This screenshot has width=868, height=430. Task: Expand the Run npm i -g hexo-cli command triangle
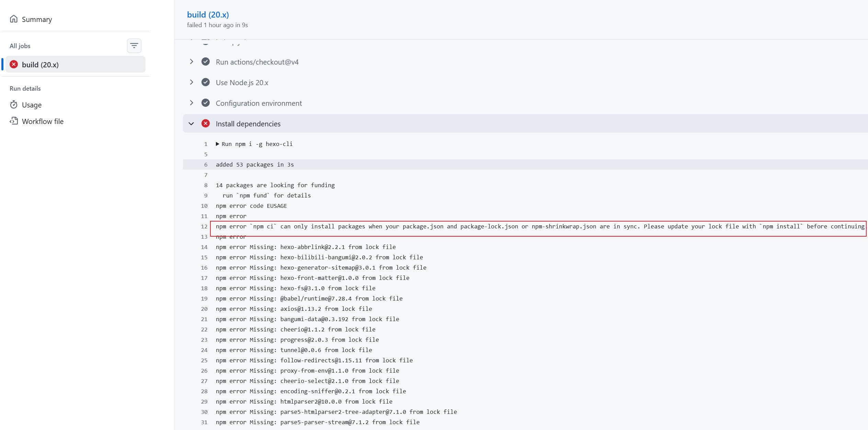[x=218, y=144]
